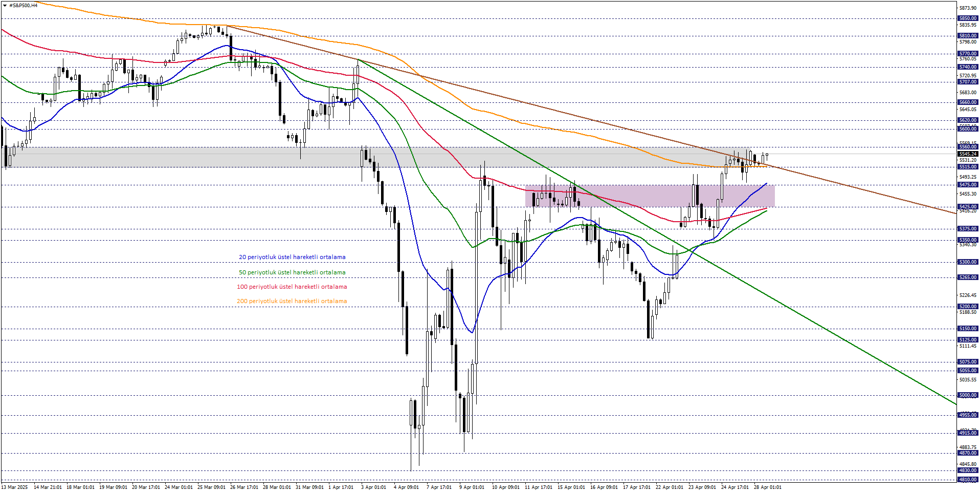980x493 pixels.
Task: Select the #S&P500,H4 chart title
Action: click(x=23, y=6)
